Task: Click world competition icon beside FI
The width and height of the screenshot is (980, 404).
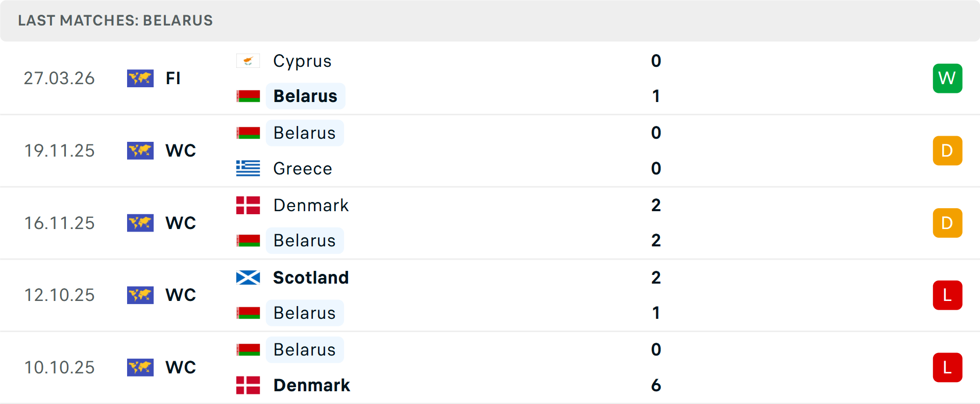Action: coord(140,78)
